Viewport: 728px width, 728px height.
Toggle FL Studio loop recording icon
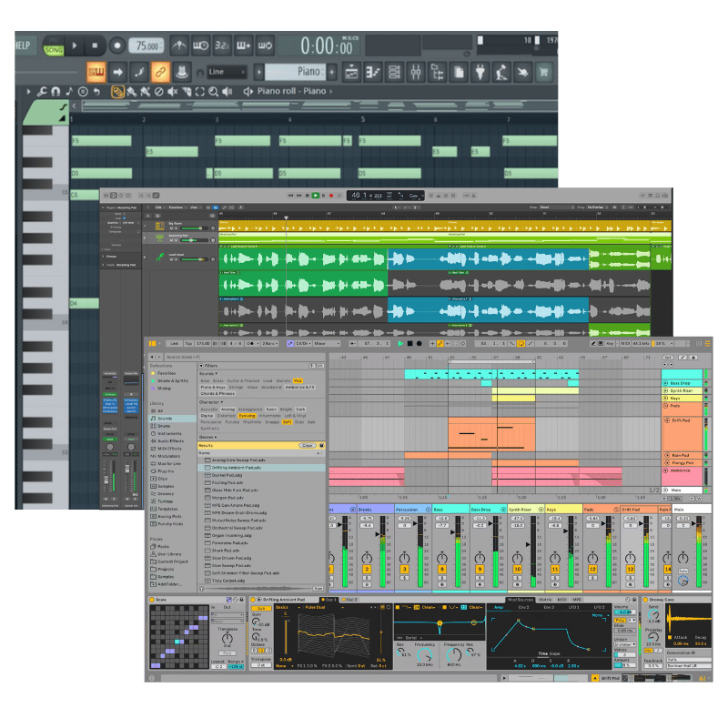(x=265, y=45)
